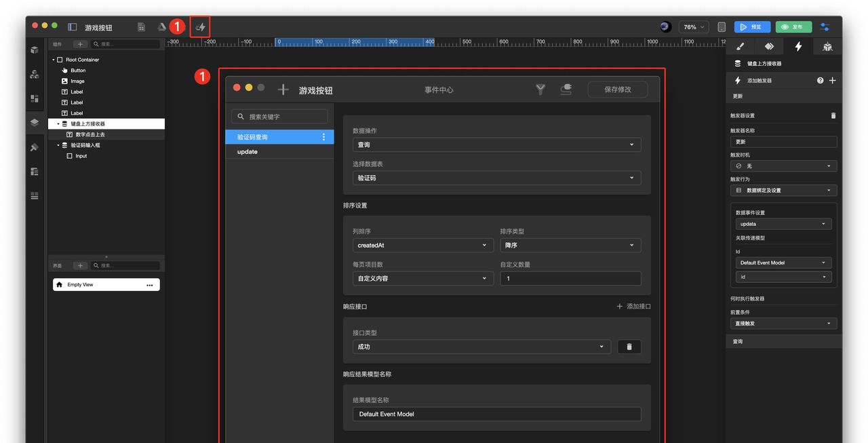This screenshot has height=443, width=868.
Task: Click the 自定义数量 input field showing 1
Action: pyautogui.click(x=571, y=278)
